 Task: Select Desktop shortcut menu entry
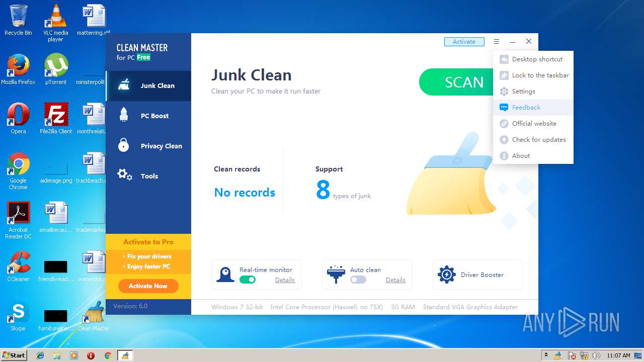coord(533,59)
